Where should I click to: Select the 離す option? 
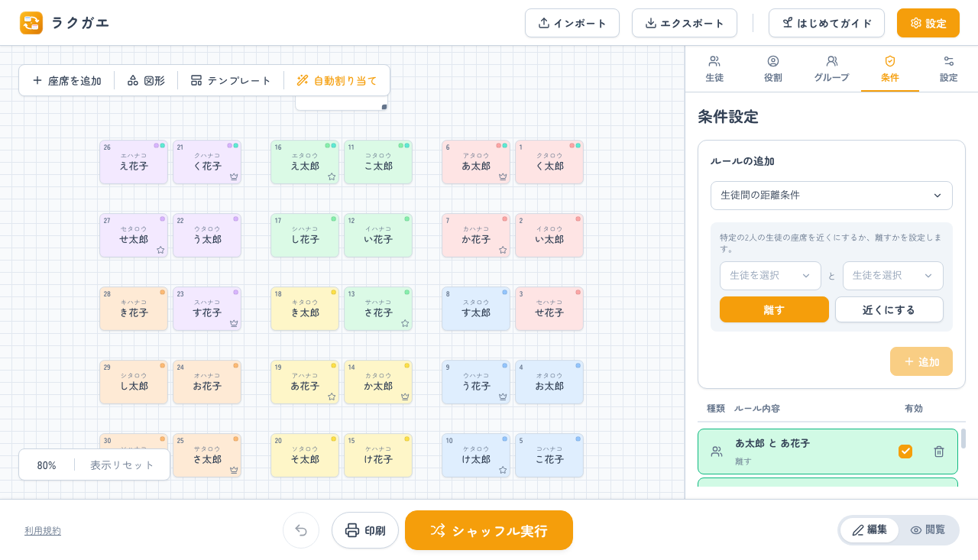774,309
